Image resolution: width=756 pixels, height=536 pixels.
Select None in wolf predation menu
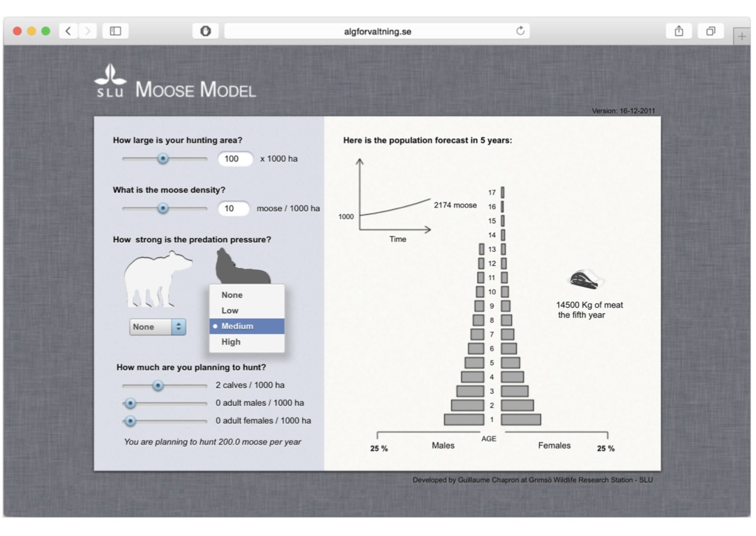coord(232,295)
